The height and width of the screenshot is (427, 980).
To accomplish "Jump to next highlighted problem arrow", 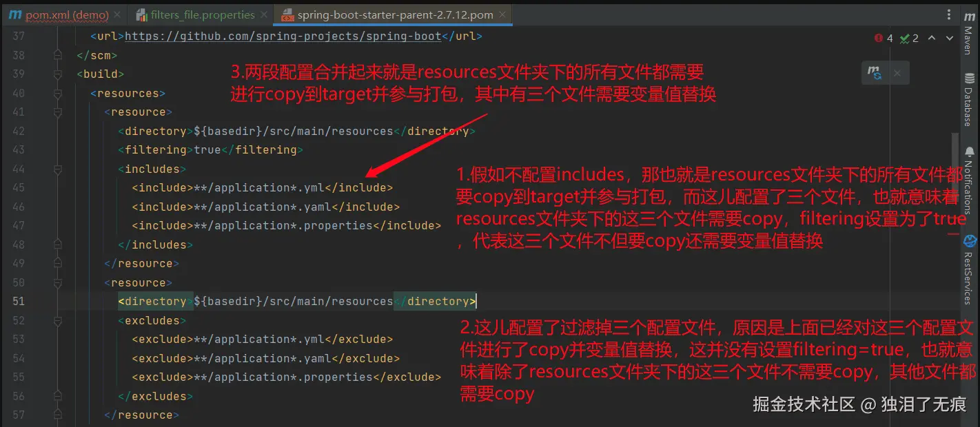I will pos(950,38).
